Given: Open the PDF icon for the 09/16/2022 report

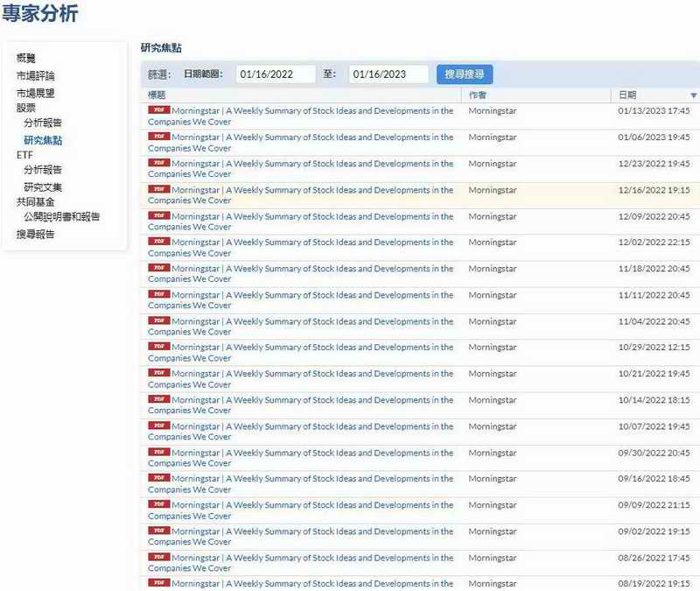Looking at the screenshot, I should coord(159,477).
